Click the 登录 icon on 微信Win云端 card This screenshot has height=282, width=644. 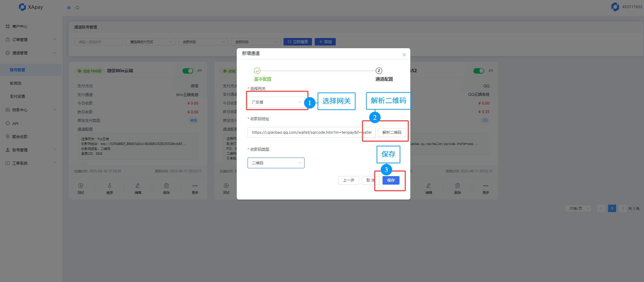coord(110,186)
